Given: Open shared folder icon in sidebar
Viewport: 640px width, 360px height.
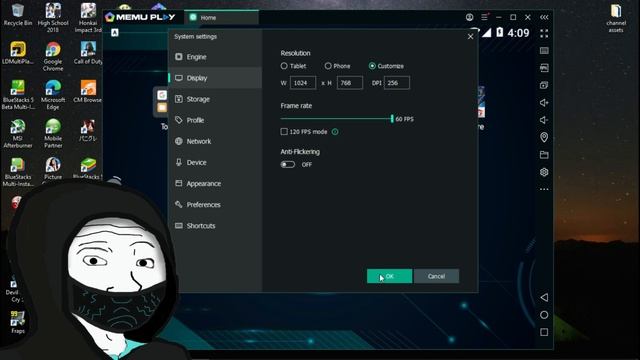Looking at the screenshot, I should pyautogui.click(x=544, y=155).
